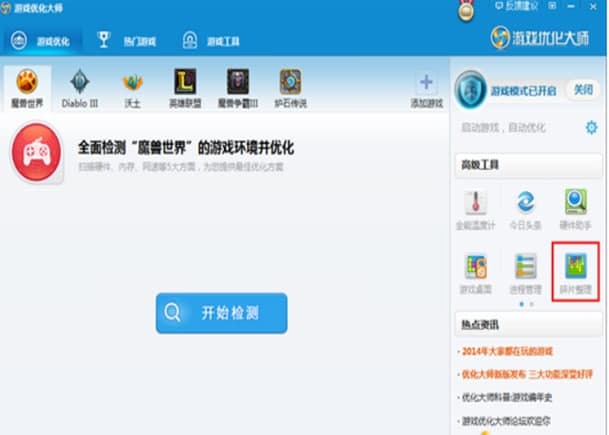
Task: Click the medal badge icon in title bar
Action: pos(466,10)
